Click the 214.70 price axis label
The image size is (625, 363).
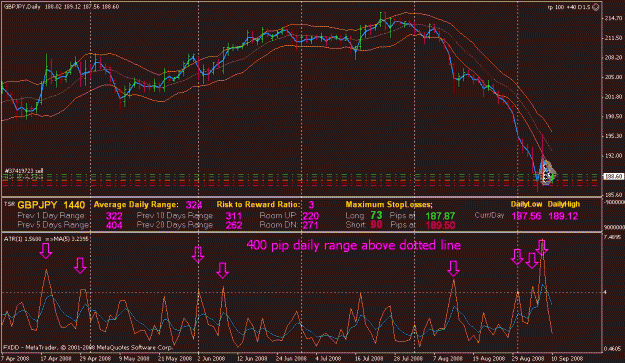coord(614,18)
